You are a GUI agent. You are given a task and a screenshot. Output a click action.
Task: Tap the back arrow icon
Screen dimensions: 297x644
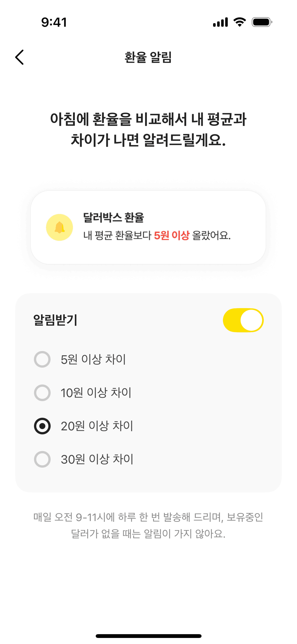coord(20,57)
